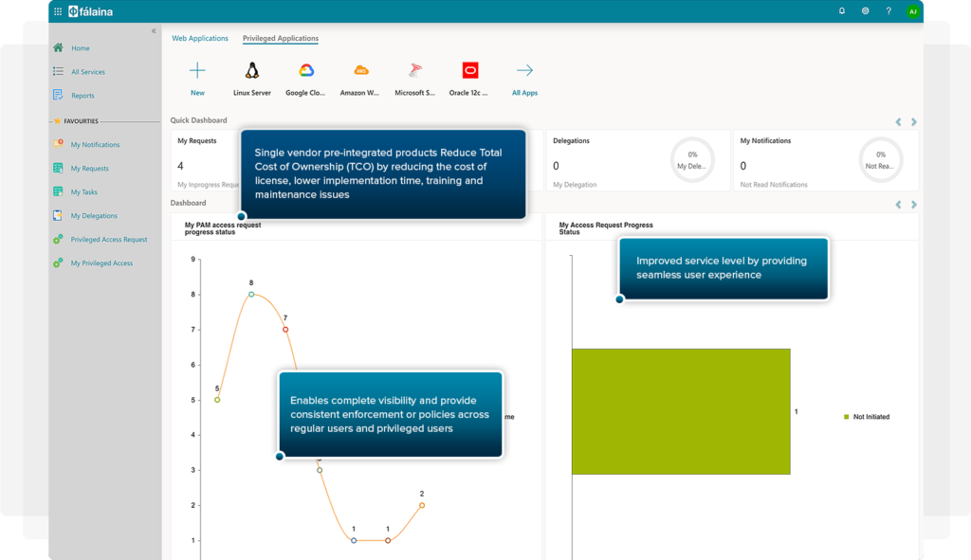The height and width of the screenshot is (560, 971).
Task: Go to previous Dashboard chart page
Action: (899, 205)
